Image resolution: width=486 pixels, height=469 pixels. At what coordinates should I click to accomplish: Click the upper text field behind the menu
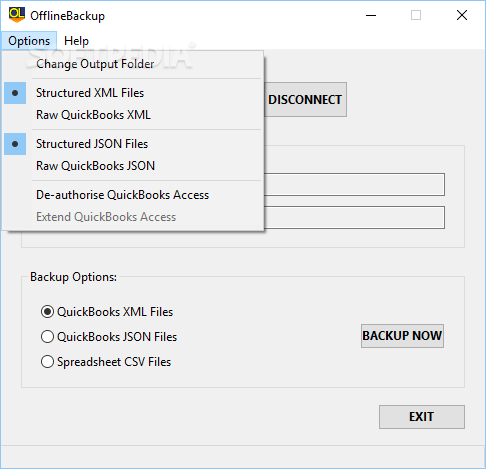pyautogui.click(x=354, y=184)
